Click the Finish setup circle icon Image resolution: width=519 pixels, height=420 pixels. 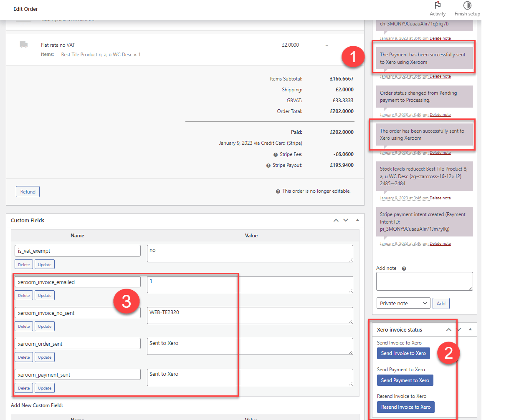point(467,5)
